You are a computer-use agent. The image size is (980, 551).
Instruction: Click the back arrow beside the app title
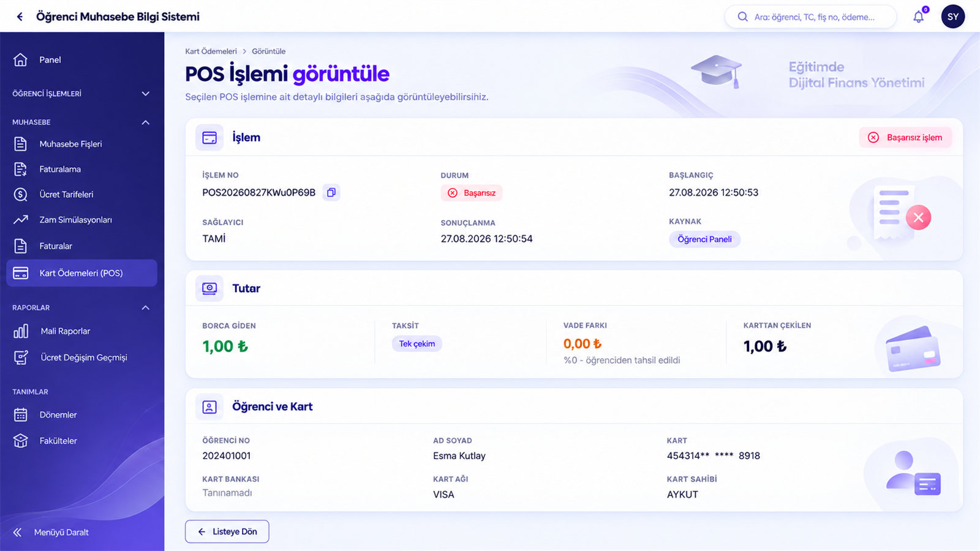pyautogui.click(x=20, y=17)
